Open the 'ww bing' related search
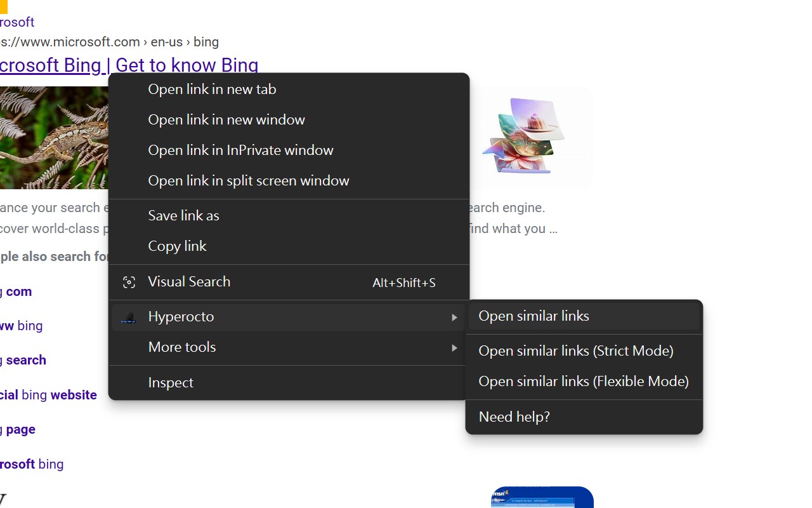 (x=21, y=326)
